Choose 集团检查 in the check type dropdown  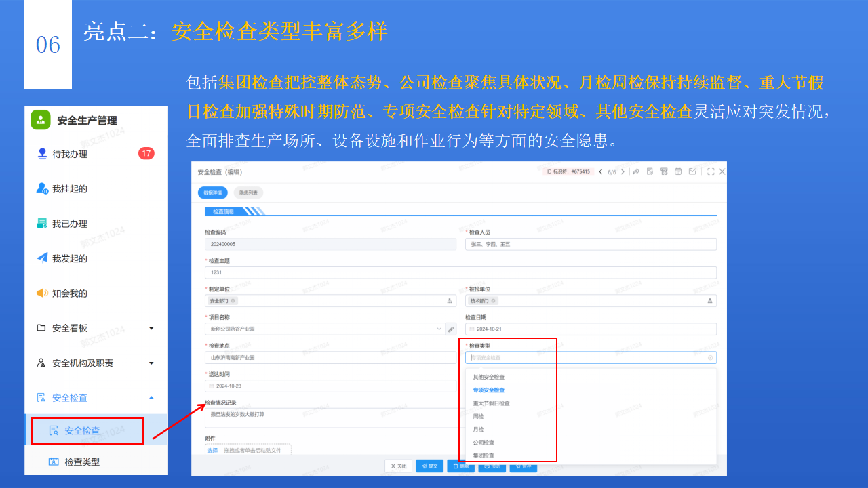(484, 455)
